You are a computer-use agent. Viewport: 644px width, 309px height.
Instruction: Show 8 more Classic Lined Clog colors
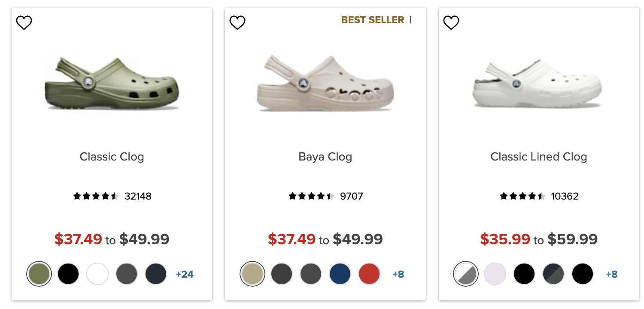(x=611, y=274)
